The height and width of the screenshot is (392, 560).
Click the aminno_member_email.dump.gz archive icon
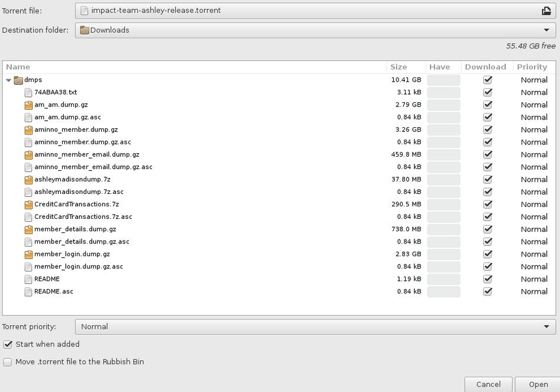click(x=28, y=155)
